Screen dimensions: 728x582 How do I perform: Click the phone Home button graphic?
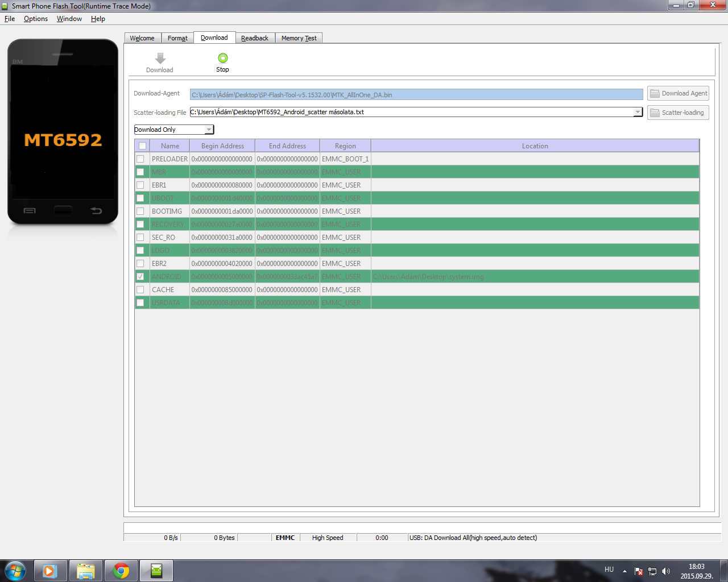tap(63, 211)
